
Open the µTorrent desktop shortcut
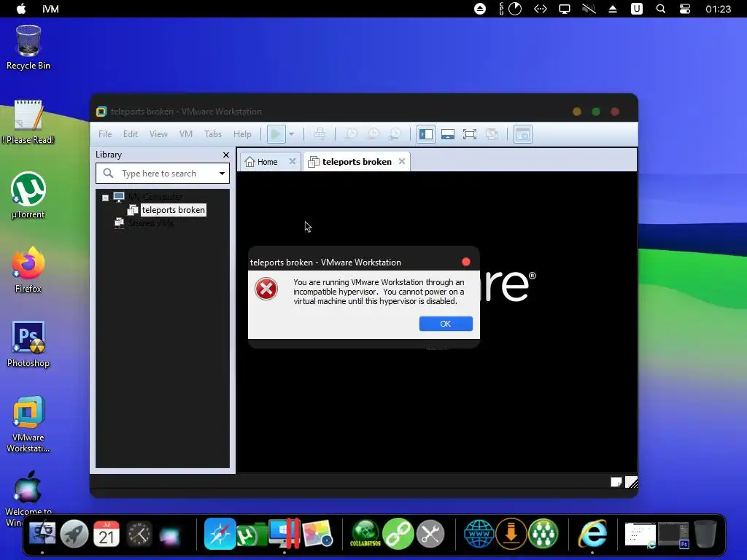pos(28,195)
